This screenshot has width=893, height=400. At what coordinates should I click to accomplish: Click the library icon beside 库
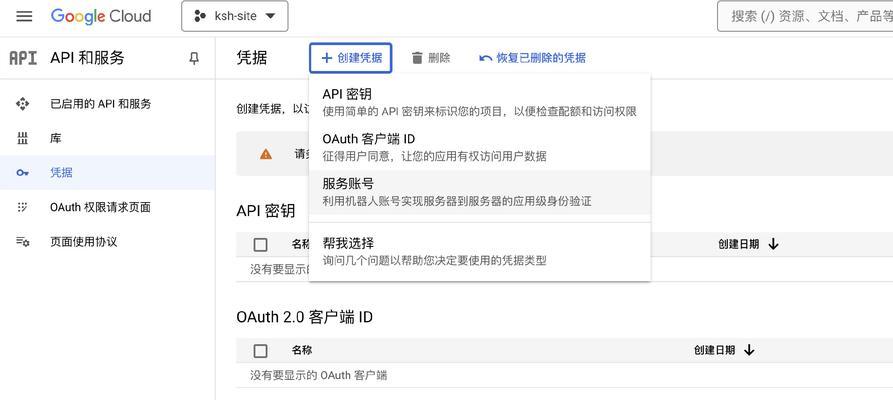coord(22,138)
